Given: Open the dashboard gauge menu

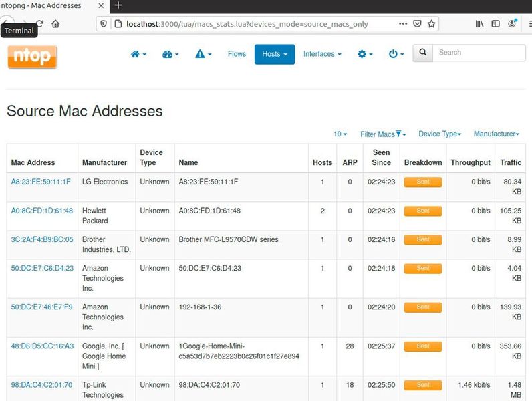Looking at the screenshot, I should coord(170,54).
